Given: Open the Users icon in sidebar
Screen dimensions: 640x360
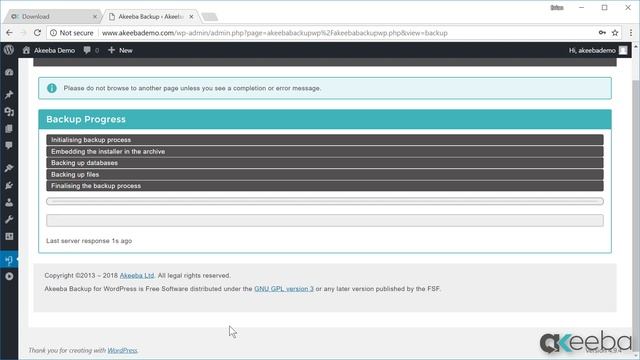Looking at the screenshot, I should click(x=9, y=202).
